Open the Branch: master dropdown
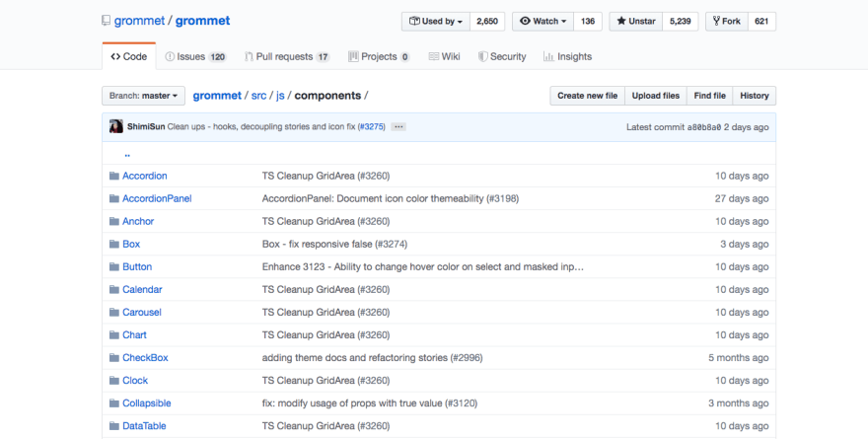The image size is (868, 439). (x=143, y=96)
